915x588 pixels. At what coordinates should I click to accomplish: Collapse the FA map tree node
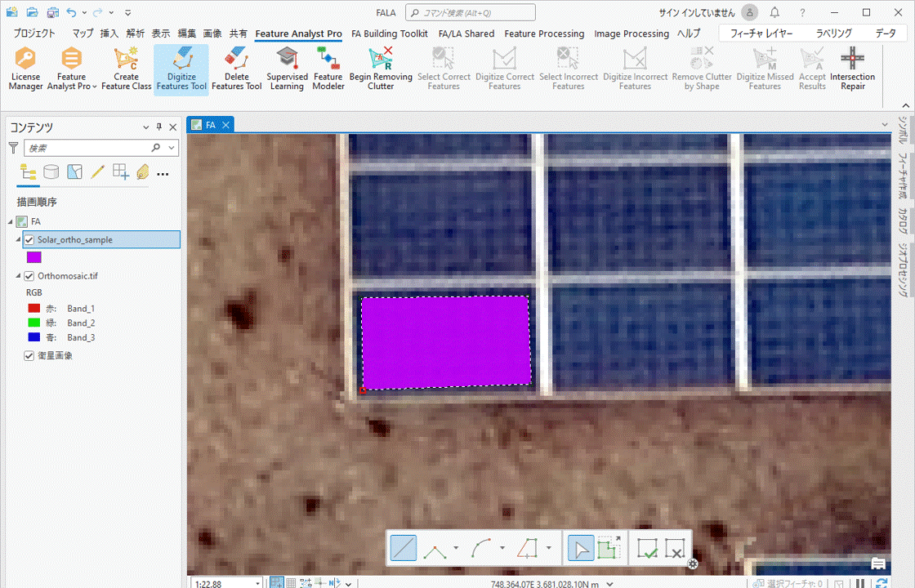click(x=10, y=221)
